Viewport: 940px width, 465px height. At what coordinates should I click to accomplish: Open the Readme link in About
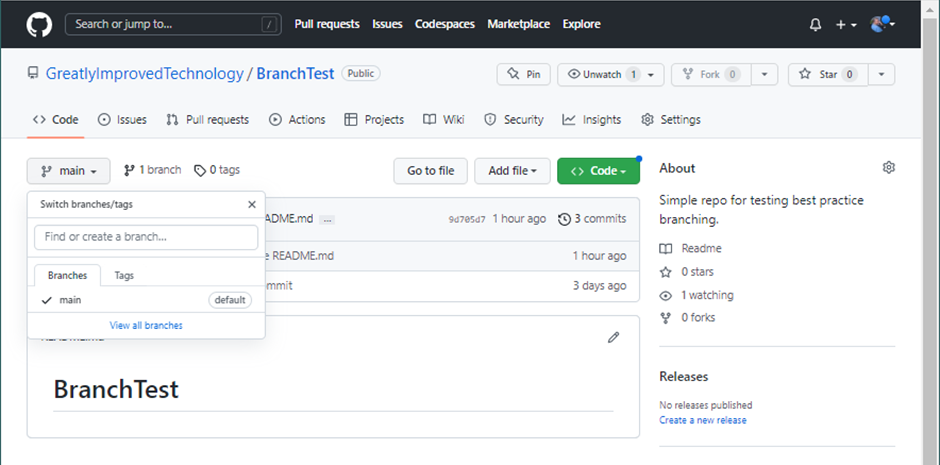point(691,249)
